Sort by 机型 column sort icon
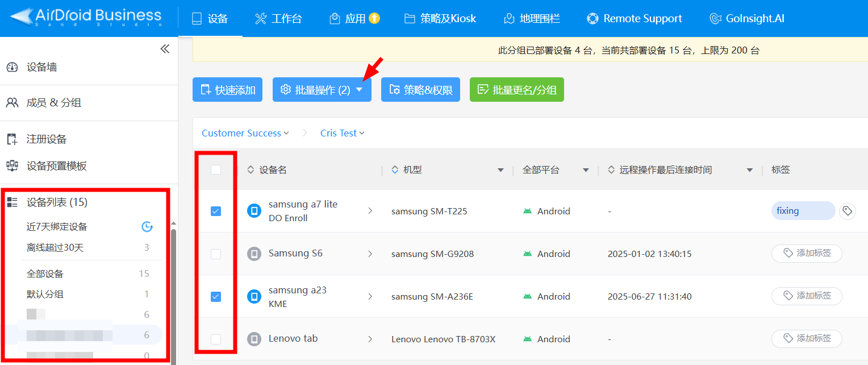Image resolution: width=868 pixels, height=365 pixels. [x=395, y=170]
